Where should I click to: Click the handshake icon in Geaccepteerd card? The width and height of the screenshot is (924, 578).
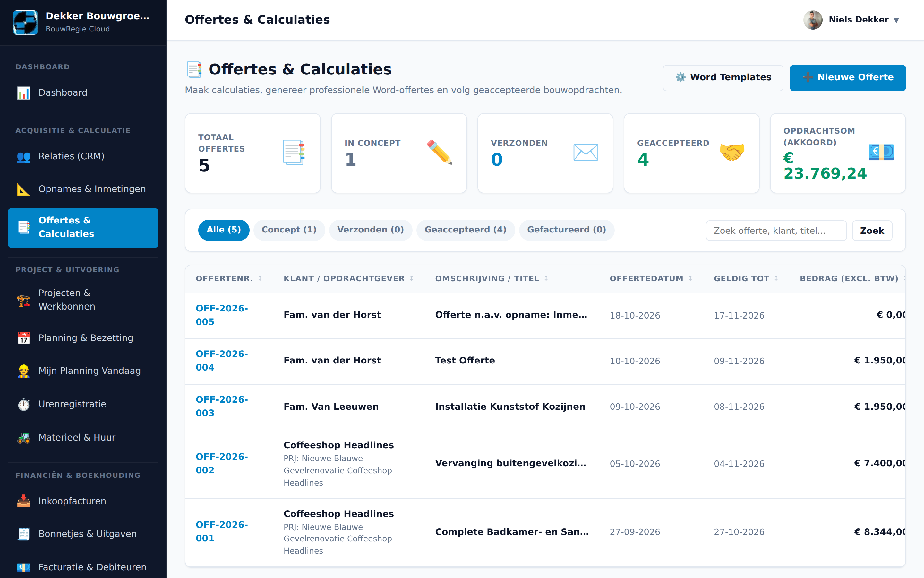click(732, 152)
